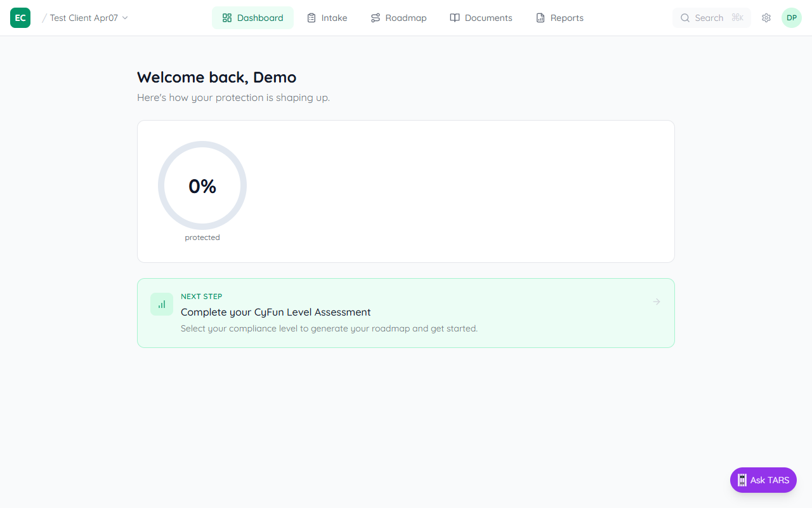Click the Ask TARS button
The width and height of the screenshot is (812, 508).
click(x=763, y=480)
